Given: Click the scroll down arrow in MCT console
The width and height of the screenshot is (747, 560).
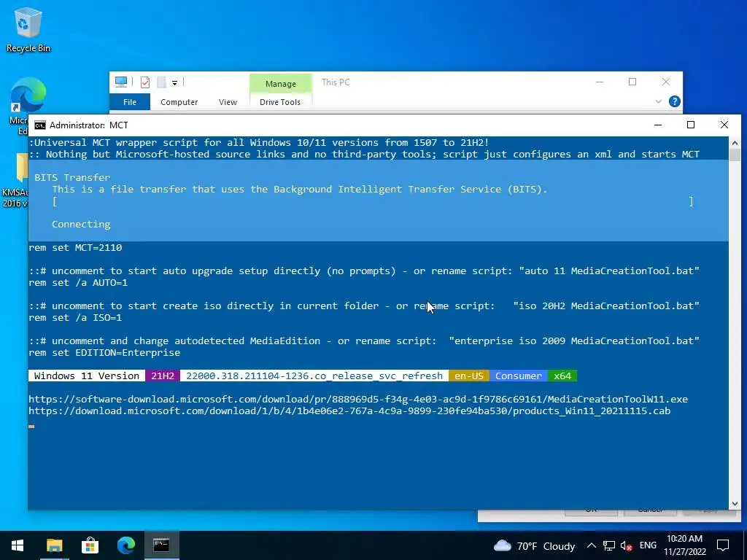Looking at the screenshot, I should point(735,503).
